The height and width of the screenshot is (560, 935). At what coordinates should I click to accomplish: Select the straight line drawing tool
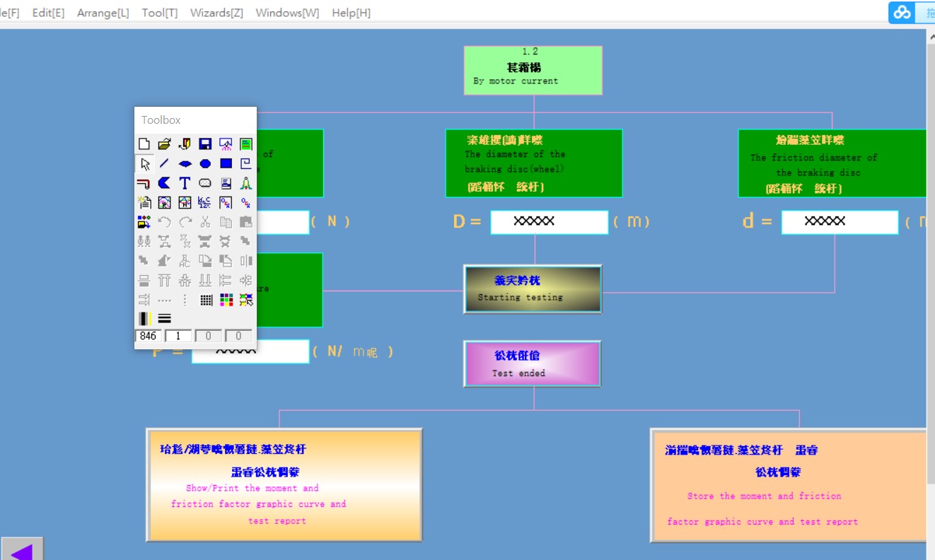[165, 164]
